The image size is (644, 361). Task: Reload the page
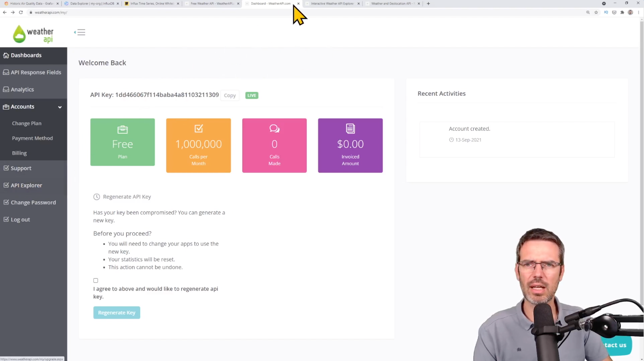[21, 12]
